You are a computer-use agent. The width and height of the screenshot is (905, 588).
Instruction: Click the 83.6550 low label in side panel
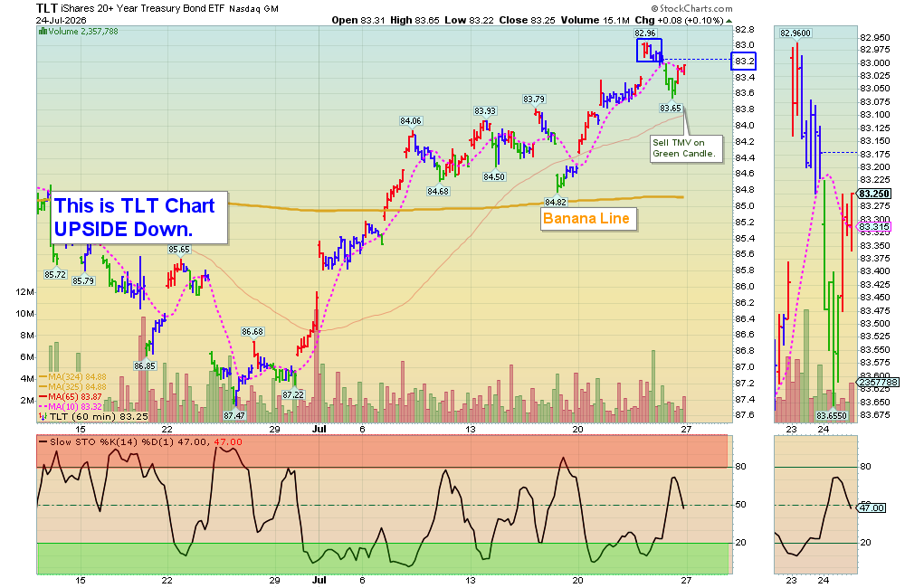832,415
